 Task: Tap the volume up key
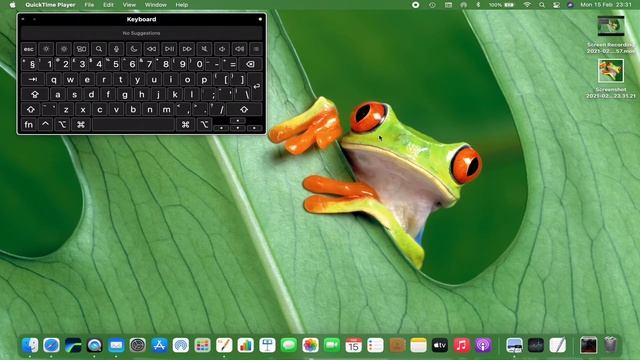239,49
